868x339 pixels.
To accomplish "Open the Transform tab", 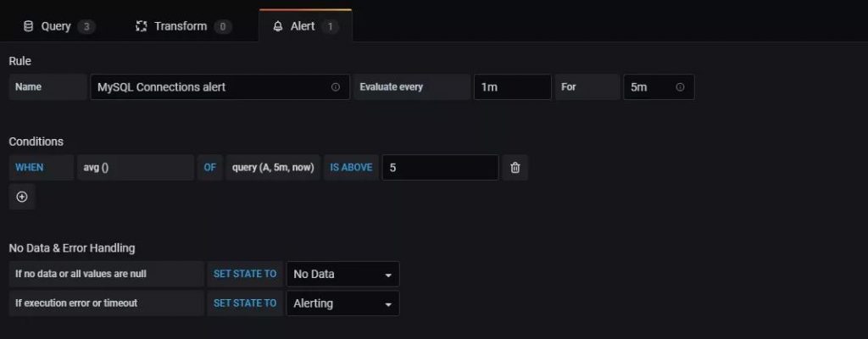I will pos(184,26).
